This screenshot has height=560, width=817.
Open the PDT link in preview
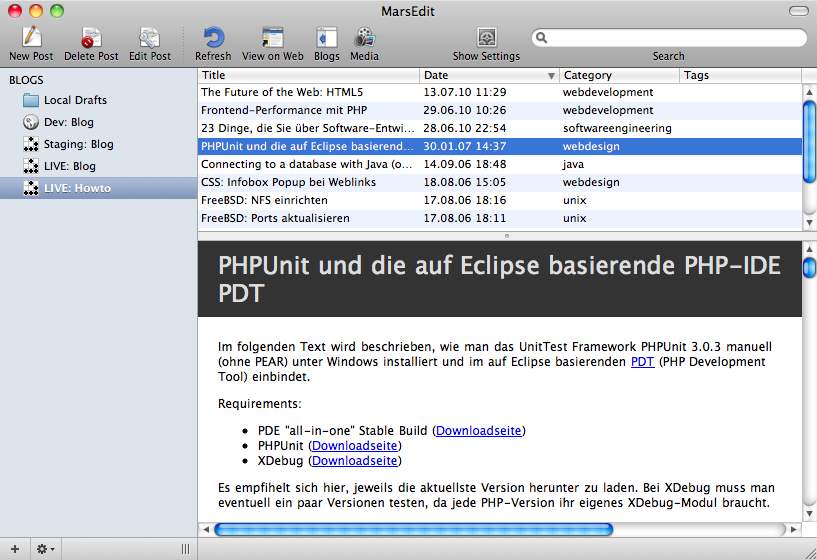pos(642,362)
